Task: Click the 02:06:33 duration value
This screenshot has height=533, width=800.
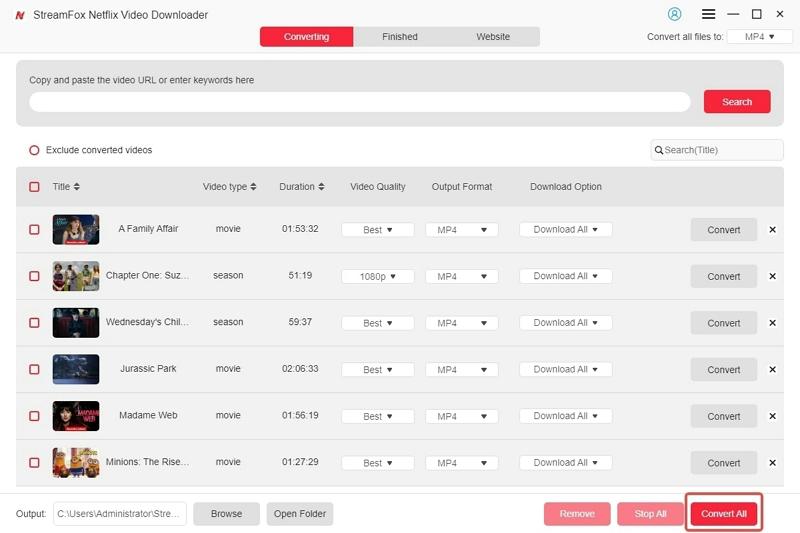Action: coord(300,368)
